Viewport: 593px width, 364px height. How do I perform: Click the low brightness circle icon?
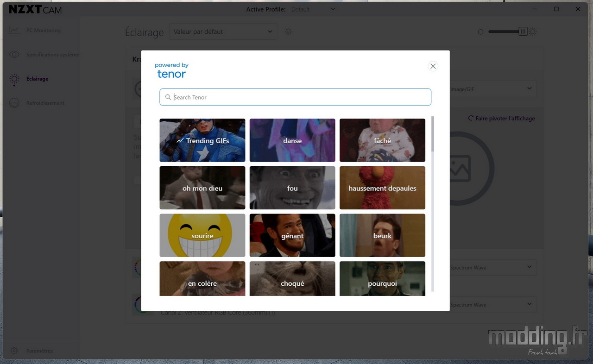coord(480,32)
